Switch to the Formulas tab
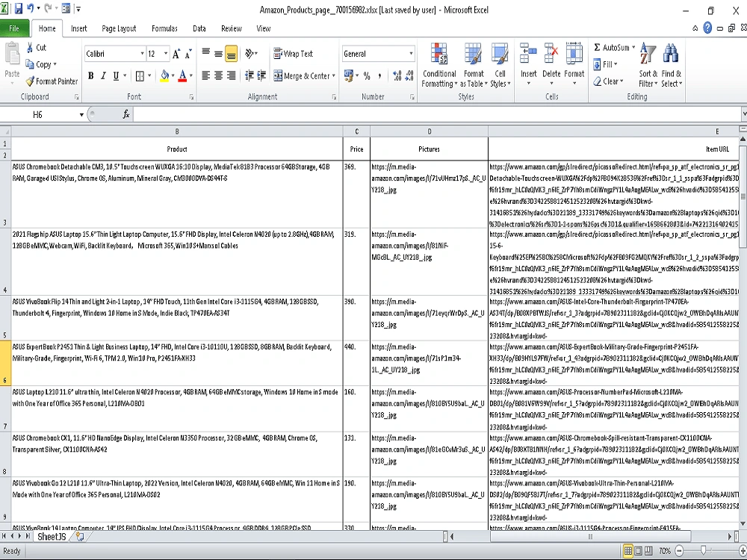 (164, 28)
